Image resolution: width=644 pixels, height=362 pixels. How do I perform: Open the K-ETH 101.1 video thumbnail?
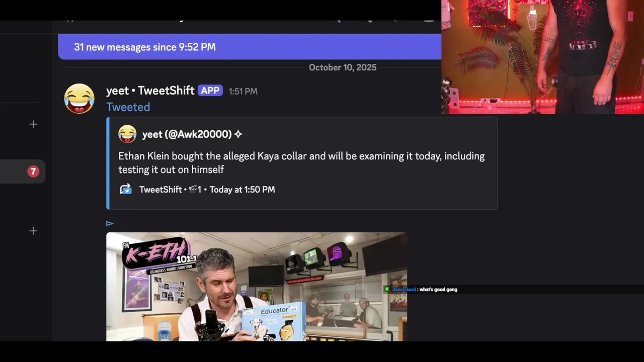(x=257, y=287)
